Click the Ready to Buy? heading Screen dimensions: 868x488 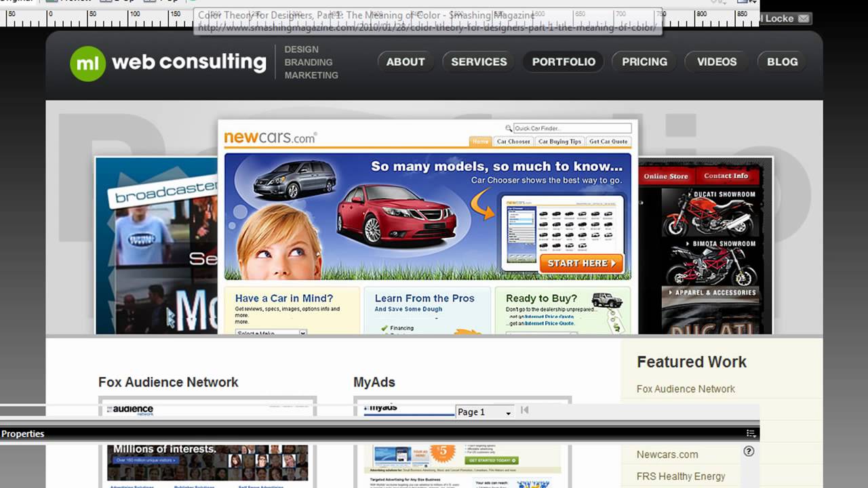pyautogui.click(x=541, y=298)
